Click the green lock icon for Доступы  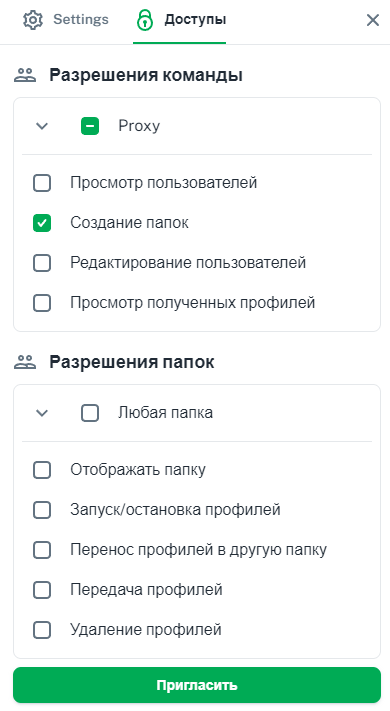pos(145,20)
